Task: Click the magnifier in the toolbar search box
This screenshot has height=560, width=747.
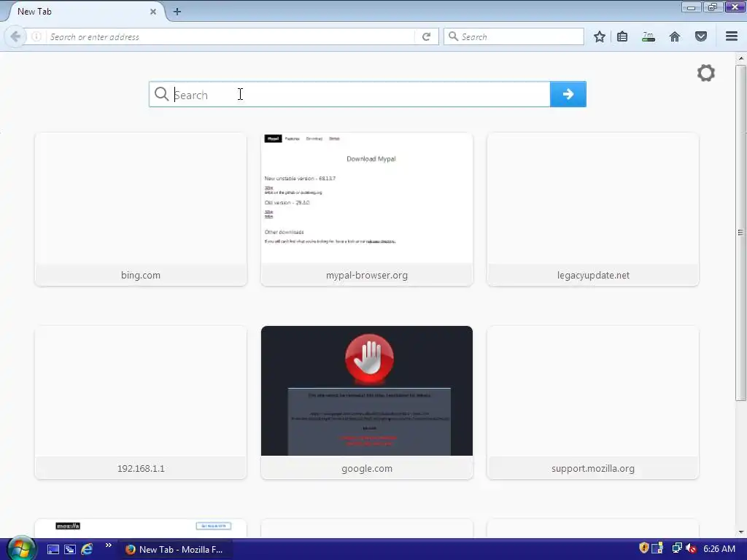Action: coord(453,36)
